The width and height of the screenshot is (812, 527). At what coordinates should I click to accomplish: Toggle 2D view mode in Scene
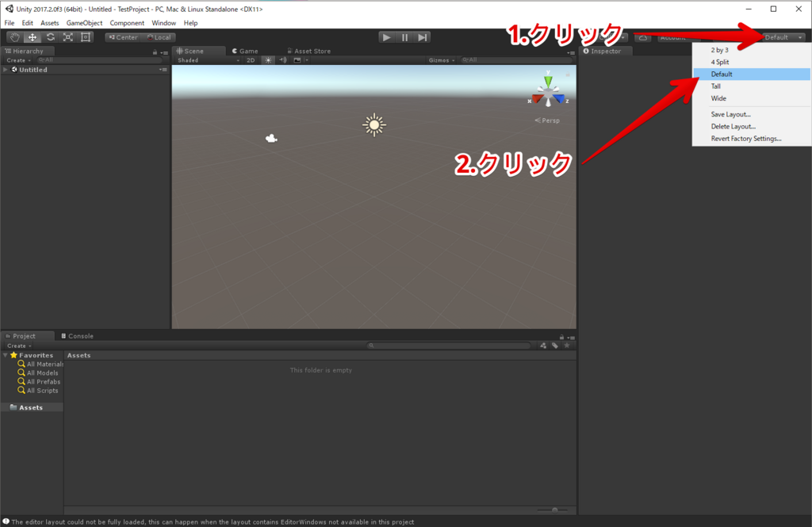[251, 60]
